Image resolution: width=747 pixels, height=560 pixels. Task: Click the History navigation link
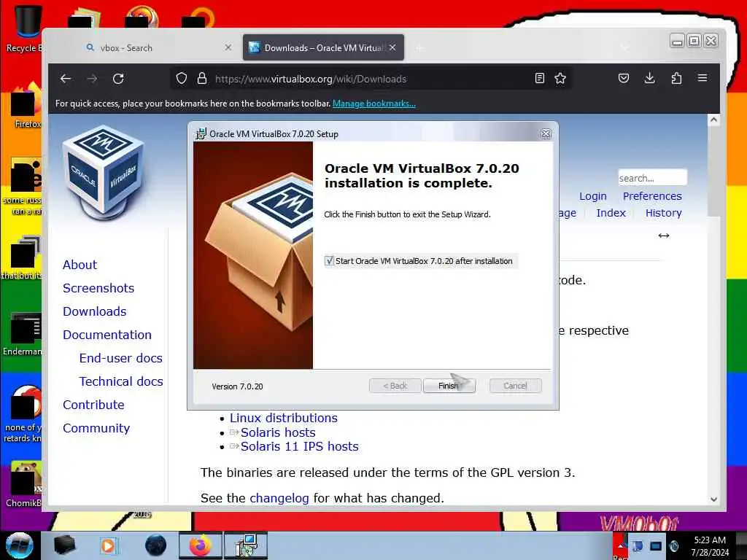(664, 213)
